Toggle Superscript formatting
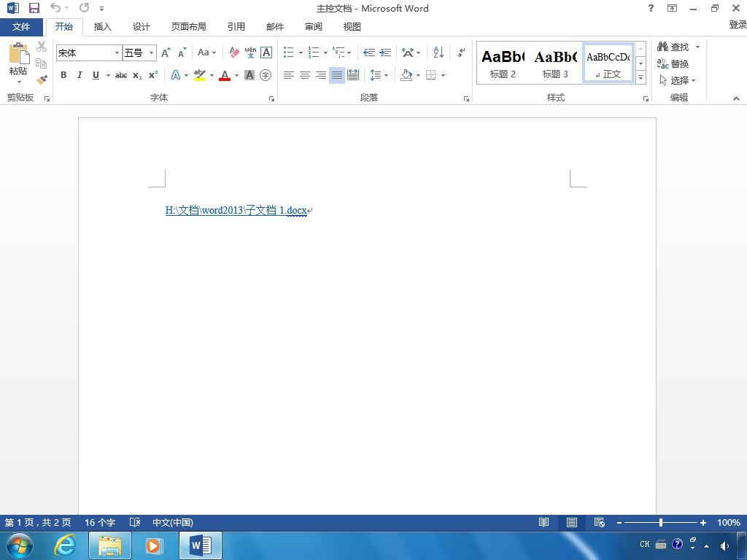 point(153,75)
